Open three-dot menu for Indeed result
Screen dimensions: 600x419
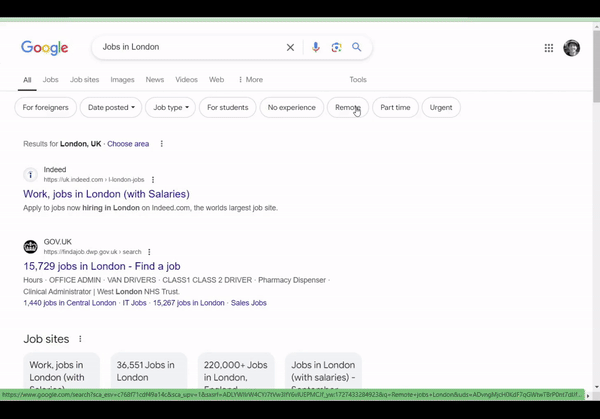(x=153, y=179)
